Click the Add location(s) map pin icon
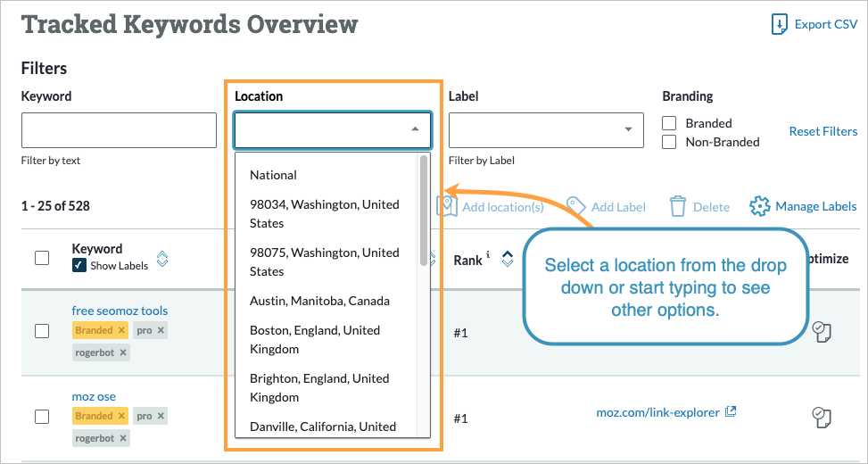 pyautogui.click(x=447, y=206)
